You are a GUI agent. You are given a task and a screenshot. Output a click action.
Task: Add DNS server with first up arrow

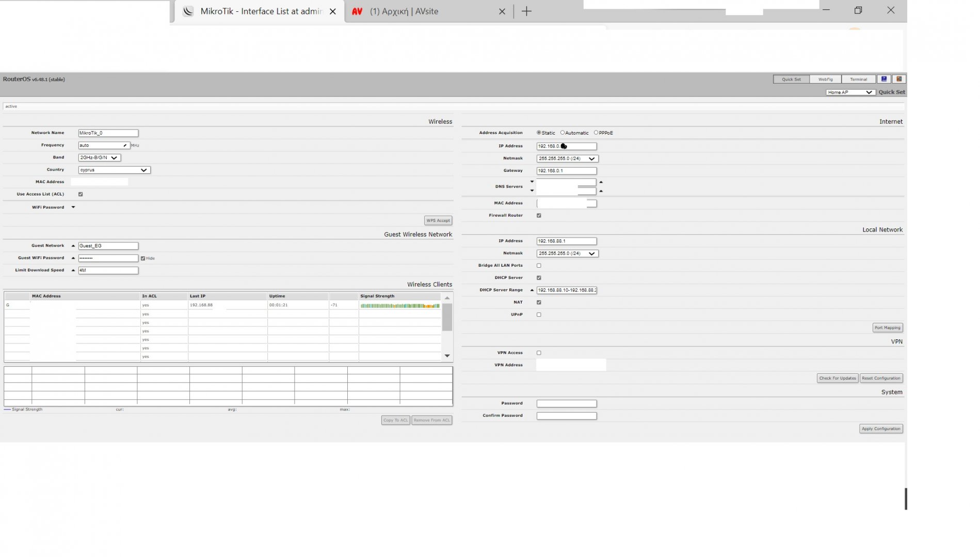tap(601, 182)
